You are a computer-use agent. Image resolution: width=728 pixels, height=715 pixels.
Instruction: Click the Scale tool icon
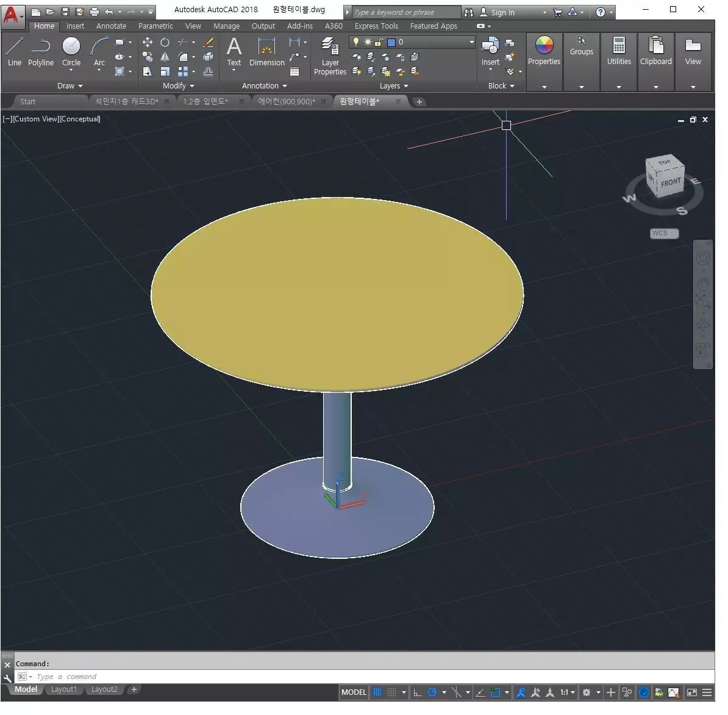coord(165,71)
